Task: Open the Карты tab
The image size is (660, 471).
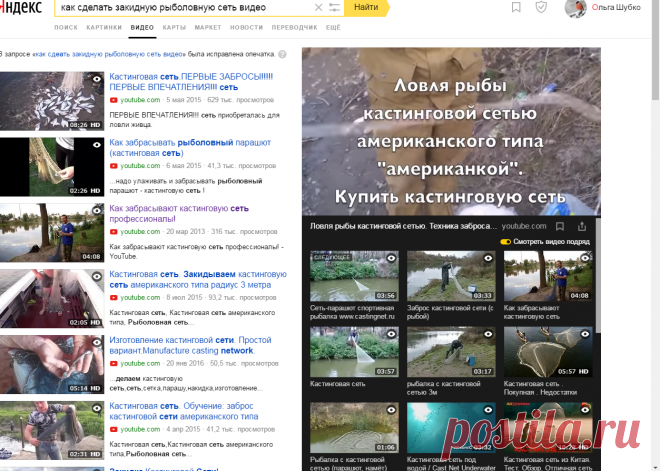Action: click(174, 27)
